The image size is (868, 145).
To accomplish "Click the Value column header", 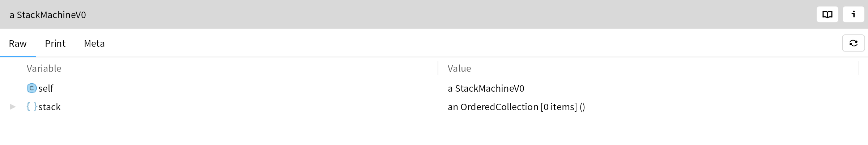I will tap(459, 69).
